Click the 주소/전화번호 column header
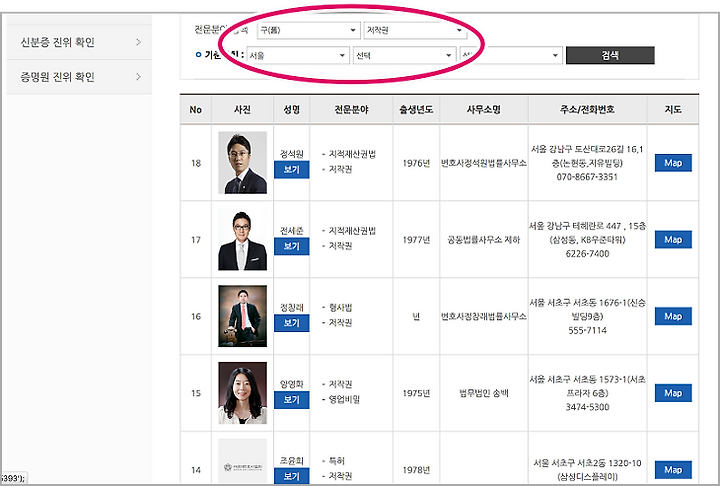720x486 pixels. (x=587, y=110)
